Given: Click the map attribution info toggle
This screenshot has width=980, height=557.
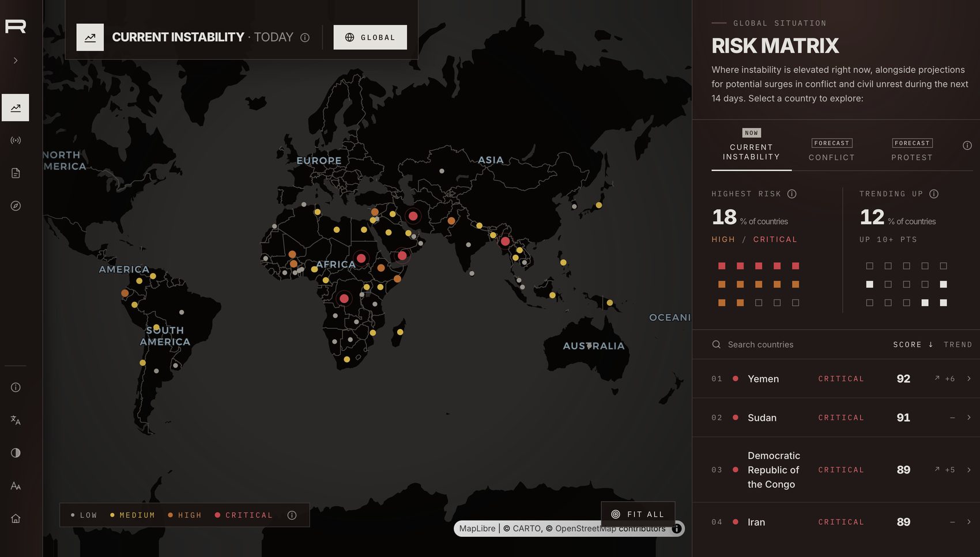Looking at the screenshot, I should coord(677,529).
